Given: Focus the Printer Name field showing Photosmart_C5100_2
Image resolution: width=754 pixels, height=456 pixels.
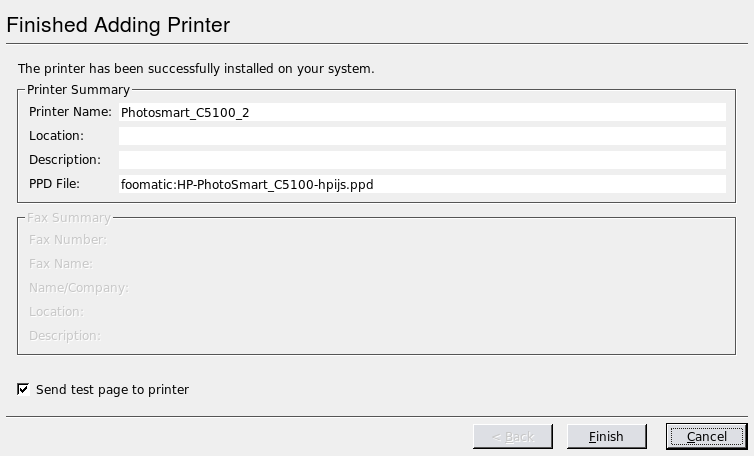Looking at the screenshot, I should [x=422, y=112].
